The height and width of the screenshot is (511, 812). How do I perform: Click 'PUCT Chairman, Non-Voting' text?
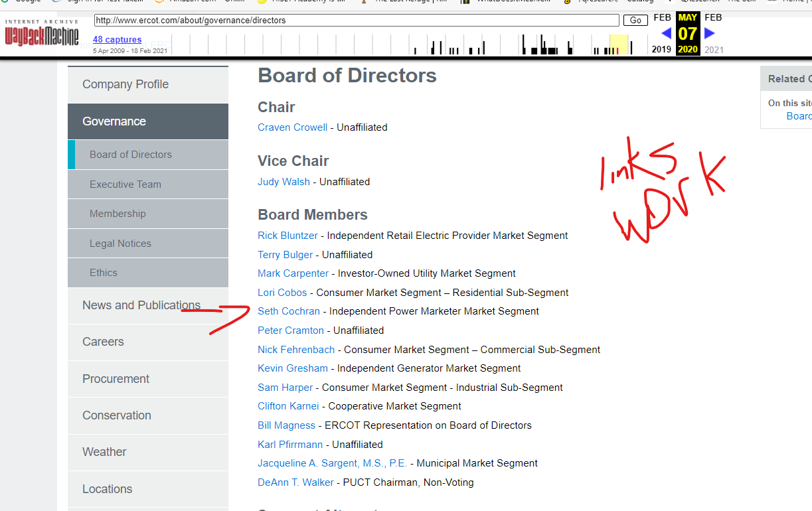[x=408, y=482]
